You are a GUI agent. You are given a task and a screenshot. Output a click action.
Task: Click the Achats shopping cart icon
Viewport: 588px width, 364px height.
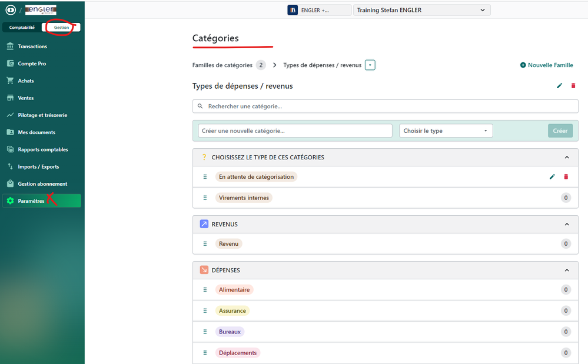pos(10,81)
